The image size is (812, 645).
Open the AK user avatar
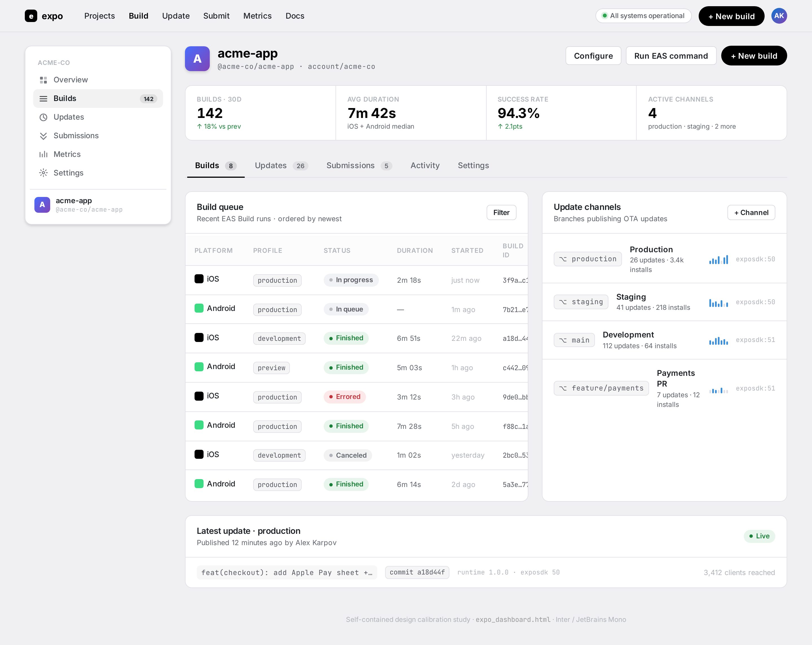point(779,16)
